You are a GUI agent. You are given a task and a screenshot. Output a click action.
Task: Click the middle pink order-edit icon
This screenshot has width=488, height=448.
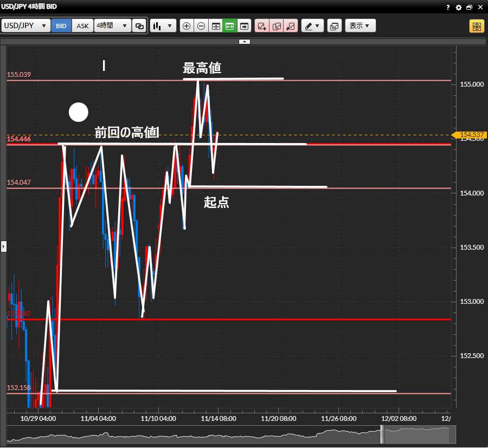(x=277, y=26)
